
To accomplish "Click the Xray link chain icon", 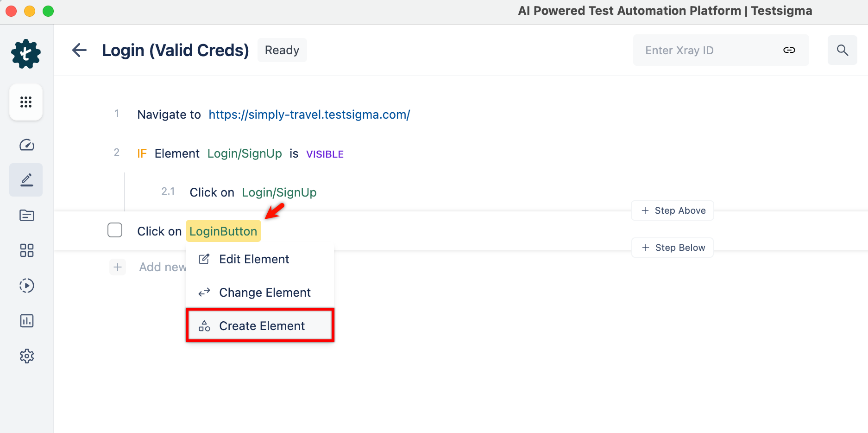I will (789, 50).
